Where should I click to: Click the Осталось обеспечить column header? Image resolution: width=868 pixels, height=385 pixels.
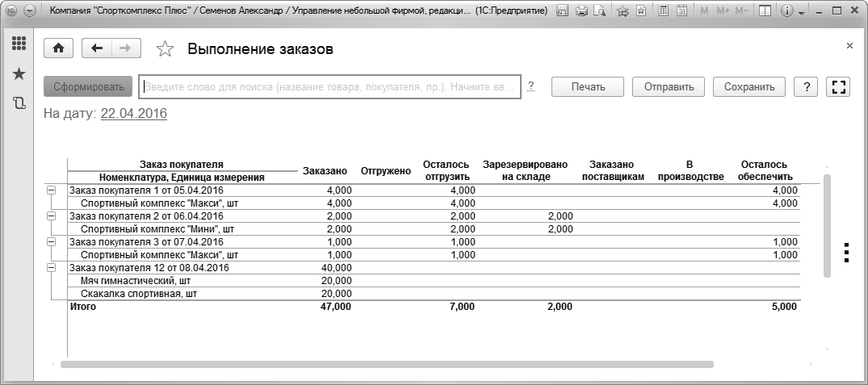(765, 171)
